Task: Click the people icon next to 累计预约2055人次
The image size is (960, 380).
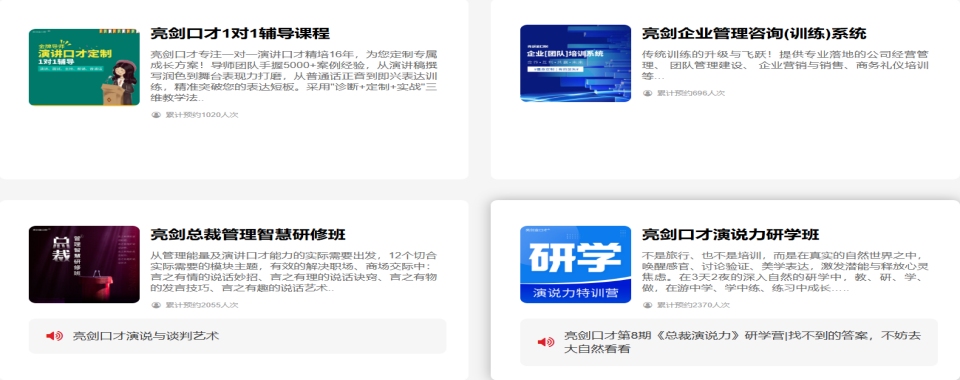Action: click(x=156, y=305)
